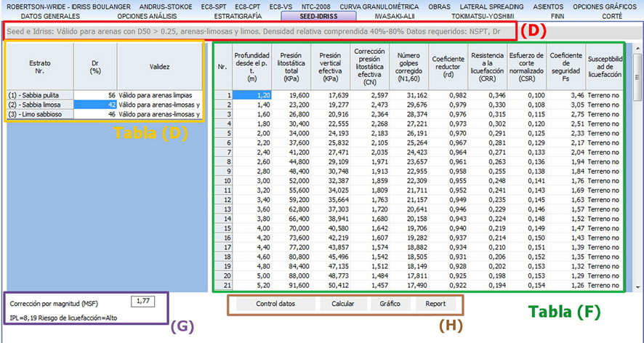
Task: Click N1,60 cell value 31,162
Action: (x=409, y=95)
